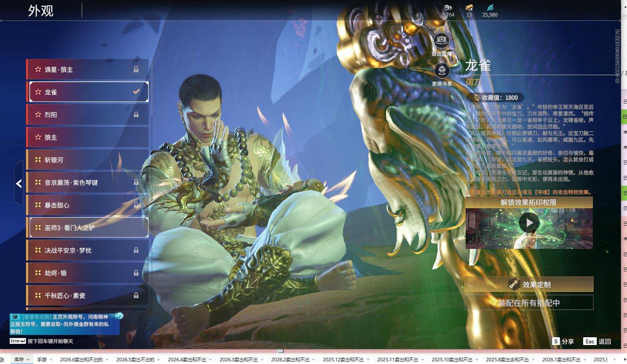Open dropdown on 2025.12卖出和不出 tab
This screenshot has width=627, height=364.
(x=368, y=360)
